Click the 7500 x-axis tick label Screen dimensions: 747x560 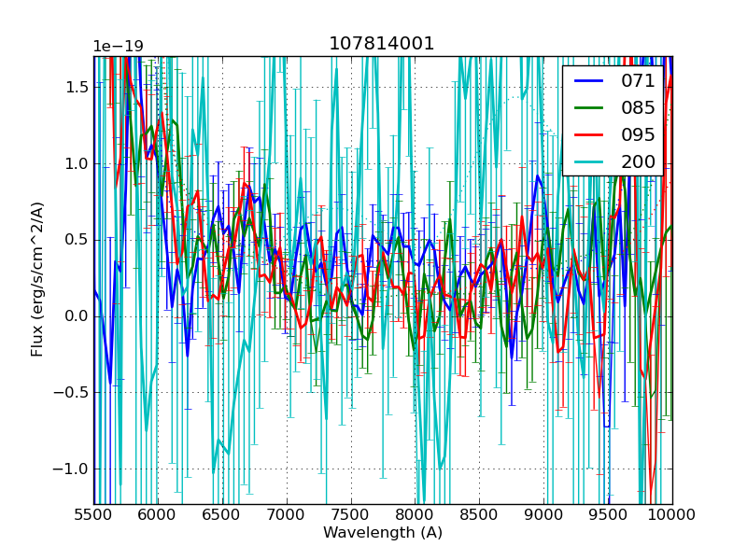pyautogui.click(x=351, y=515)
